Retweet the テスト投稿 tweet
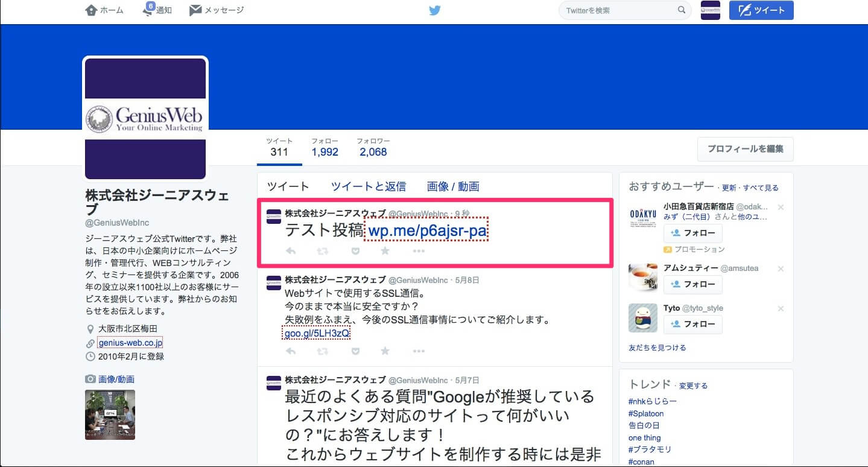Screen dimensions: 868x467 (323, 250)
